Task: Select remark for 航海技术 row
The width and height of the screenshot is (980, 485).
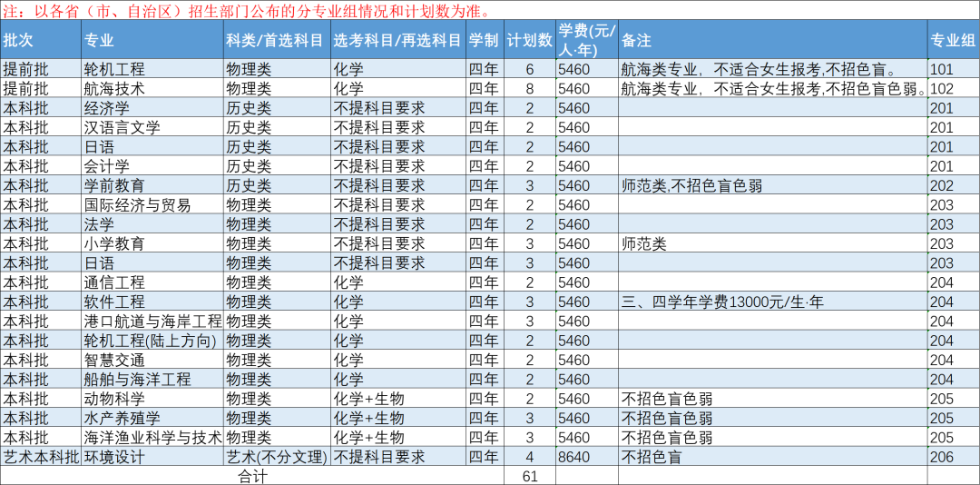Action: [x=773, y=88]
